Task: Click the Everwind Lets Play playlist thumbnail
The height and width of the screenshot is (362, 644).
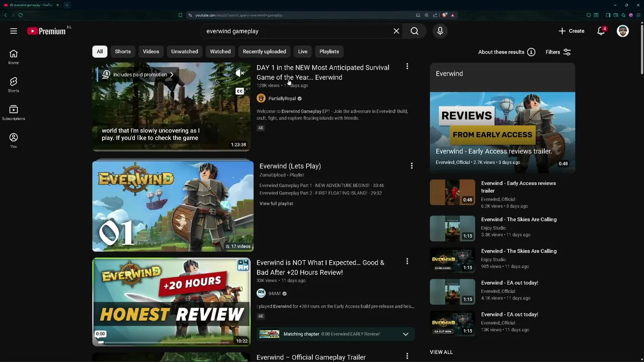Action: 173,206
